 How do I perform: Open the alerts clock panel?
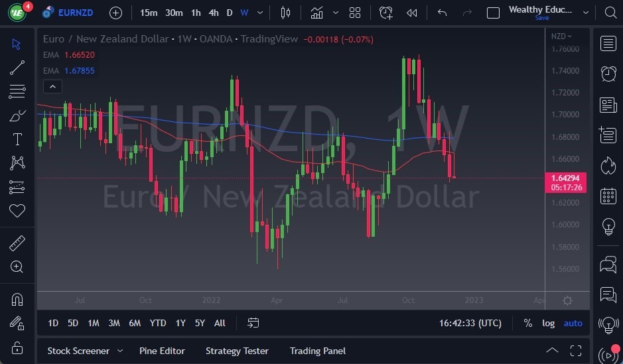pyautogui.click(x=608, y=74)
